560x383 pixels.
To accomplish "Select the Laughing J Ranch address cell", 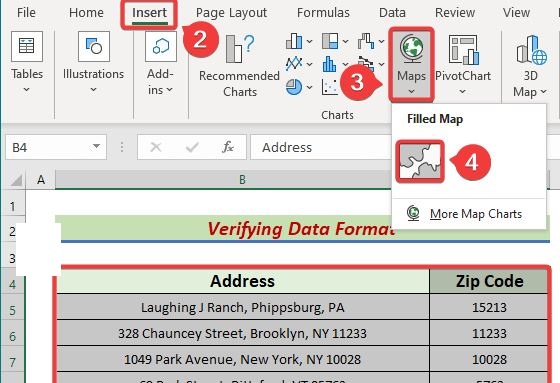I will click(x=242, y=307).
